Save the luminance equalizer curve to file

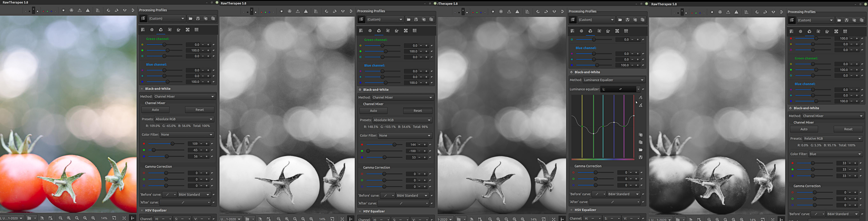coord(641,157)
